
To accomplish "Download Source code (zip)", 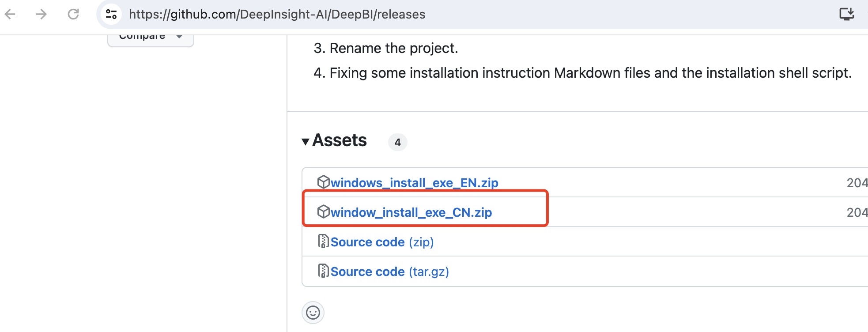I will coord(382,242).
